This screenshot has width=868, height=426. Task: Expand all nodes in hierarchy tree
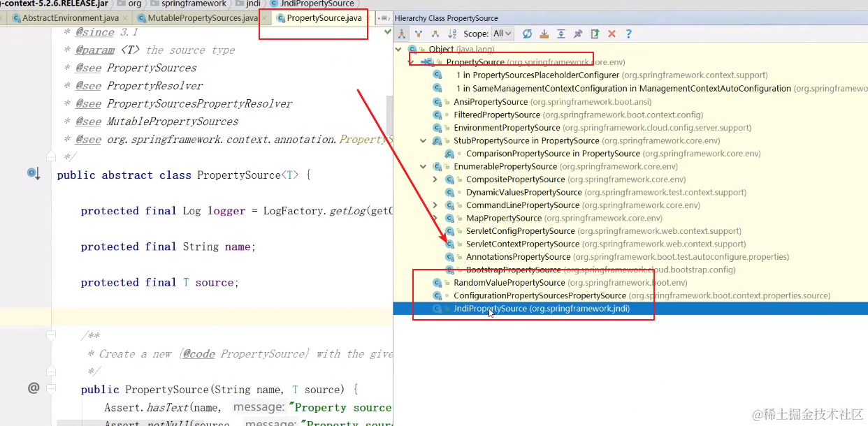click(560, 34)
